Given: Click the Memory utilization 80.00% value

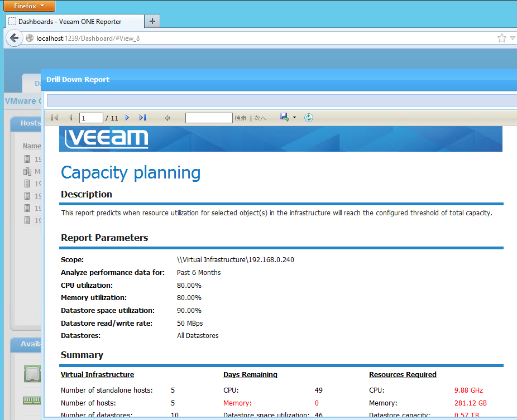Looking at the screenshot, I should click(189, 298).
